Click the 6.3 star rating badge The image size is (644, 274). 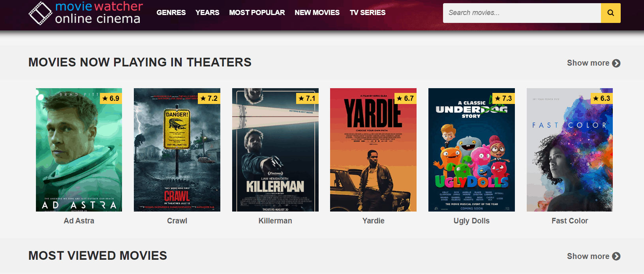click(x=602, y=98)
